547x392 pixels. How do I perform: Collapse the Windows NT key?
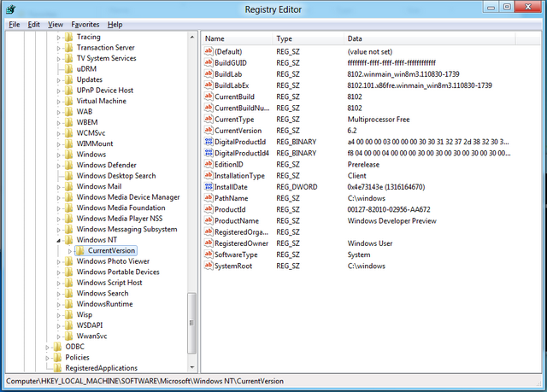pos(59,241)
